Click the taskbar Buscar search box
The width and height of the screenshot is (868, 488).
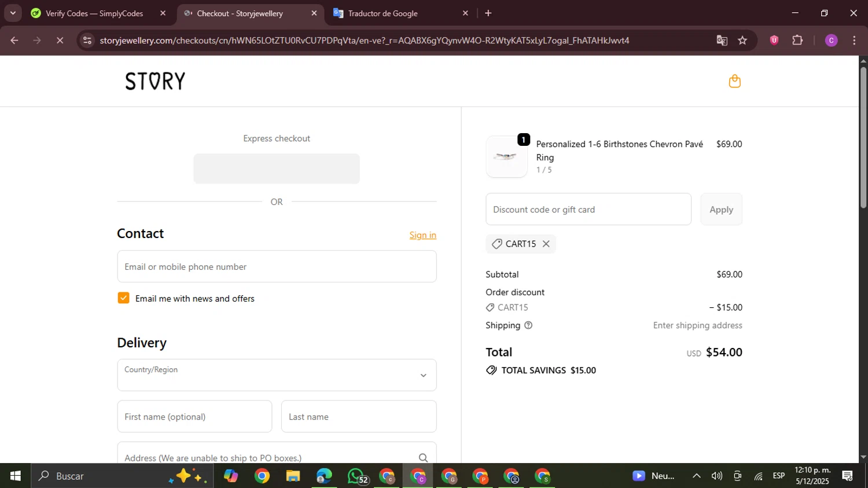click(x=122, y=476)
